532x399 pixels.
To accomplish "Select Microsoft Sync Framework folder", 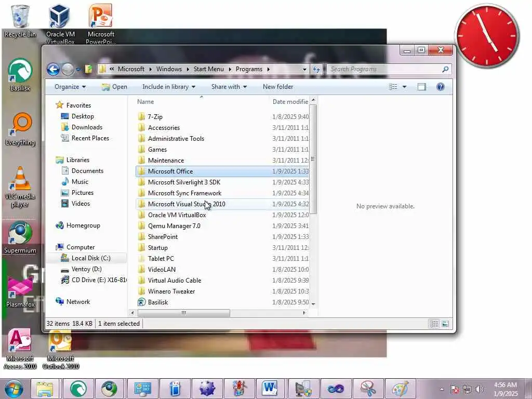I will (x=222, y=193).
